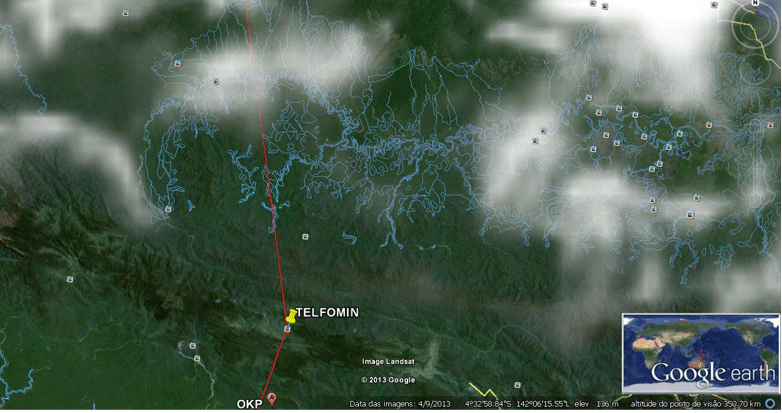The image size is (782, 413).
Task: Open the lone photo icon northeast of TELFOMIN
Action: pyautogui.click(x=305, y=236)
